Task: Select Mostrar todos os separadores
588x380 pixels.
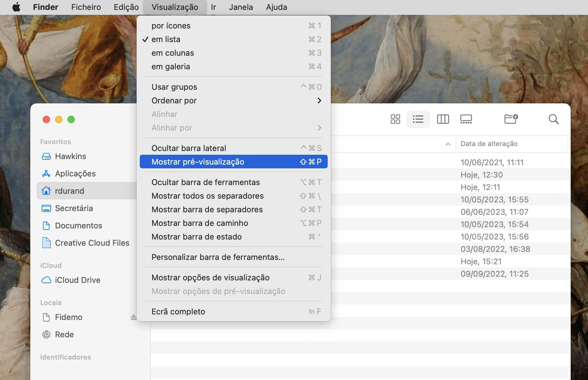Action: coord(233,196)
